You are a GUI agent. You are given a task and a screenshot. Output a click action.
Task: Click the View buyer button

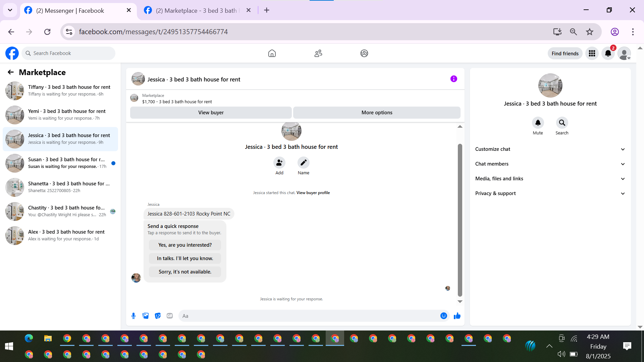(211, 113)
